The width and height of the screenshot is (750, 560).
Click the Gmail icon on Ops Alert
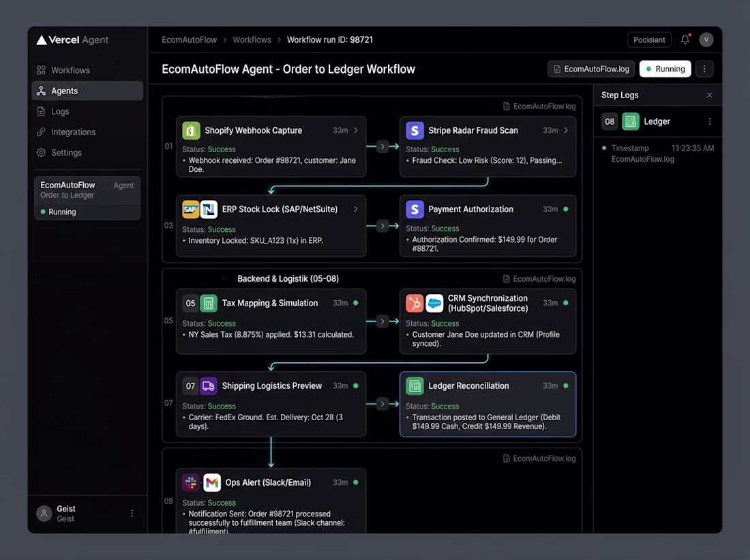pyautogui.click(x=212, y=482)
